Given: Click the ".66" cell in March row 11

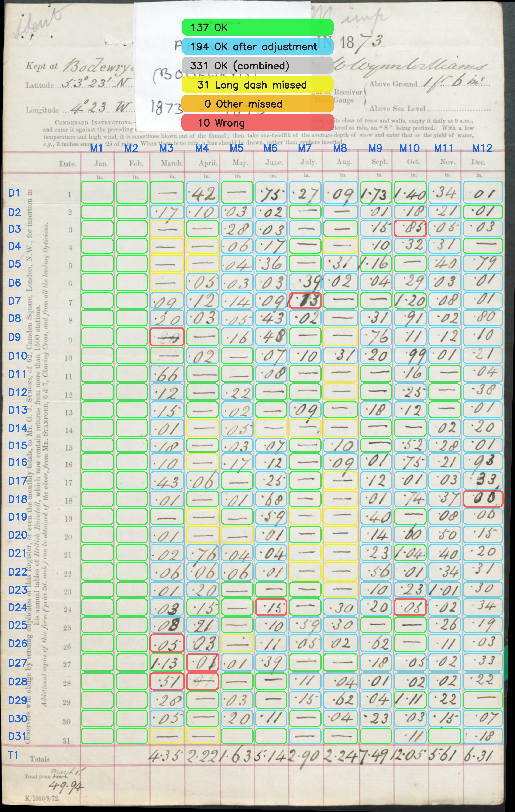Looking at the screenshot, I should pyautogui.click(x=167, y=374).
